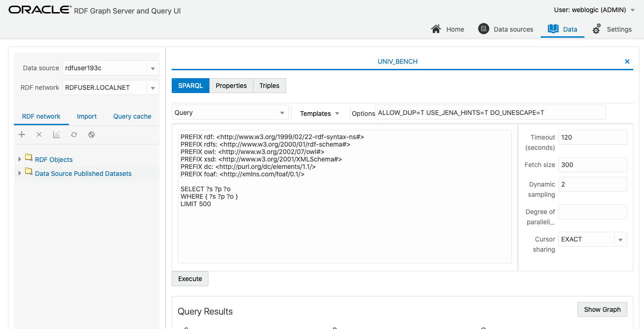644x329 pixels.
Task: Switch to the RDF network tab
Action: click(41, 116)
